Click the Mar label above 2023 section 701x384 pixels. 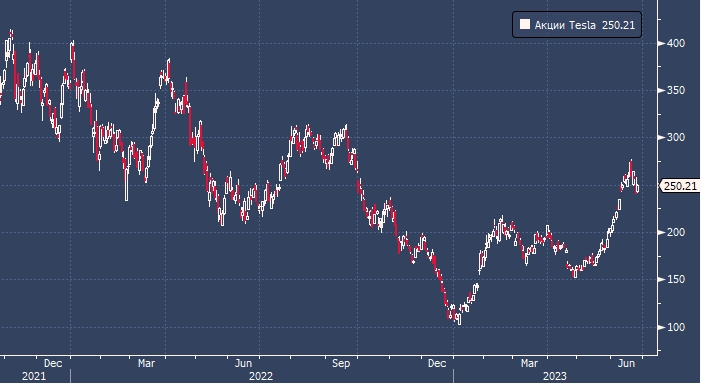pyautogui.click(x=529, y=363)
